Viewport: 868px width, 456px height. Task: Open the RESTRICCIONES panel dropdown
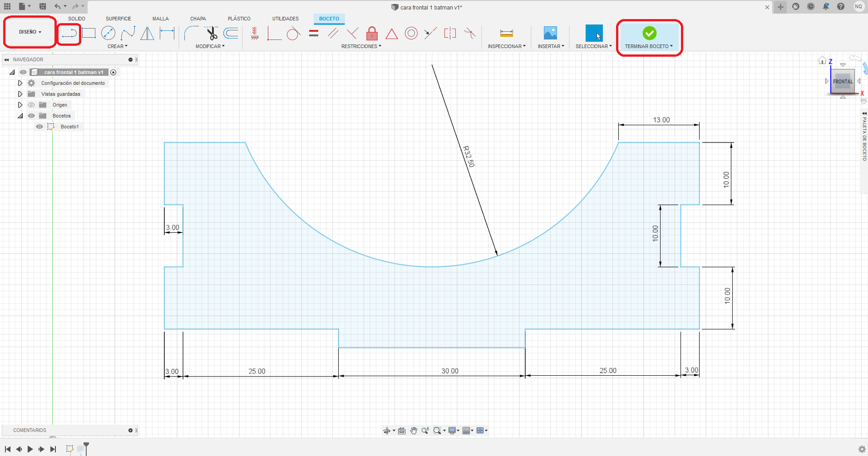click(x=361, y=46)
